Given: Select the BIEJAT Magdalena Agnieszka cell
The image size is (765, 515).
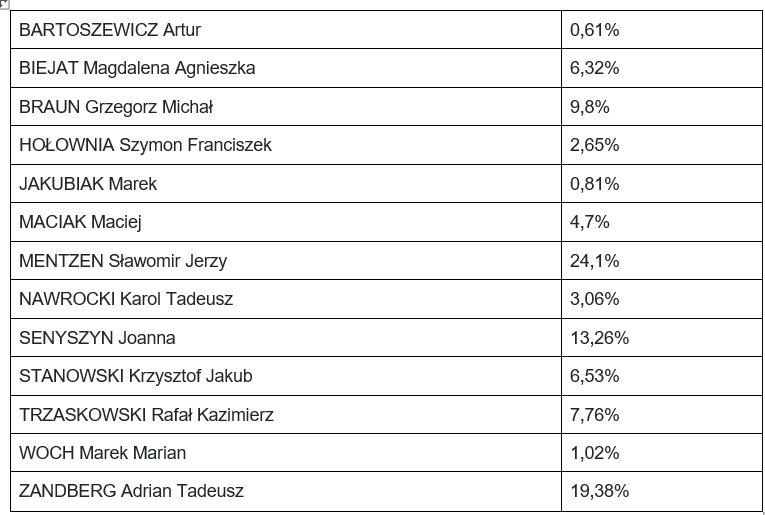Looking at the screenshot, I should tap(286, 68).
